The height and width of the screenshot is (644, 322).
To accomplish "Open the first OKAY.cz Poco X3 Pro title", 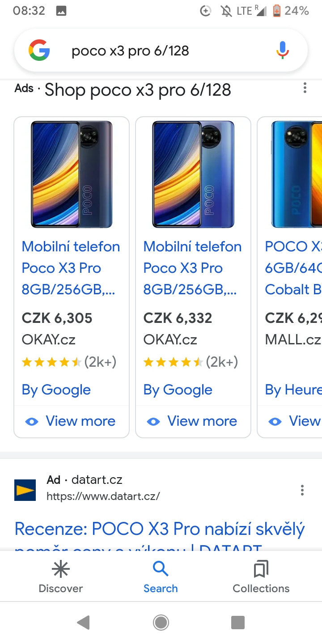I will [x=71, y=268].
